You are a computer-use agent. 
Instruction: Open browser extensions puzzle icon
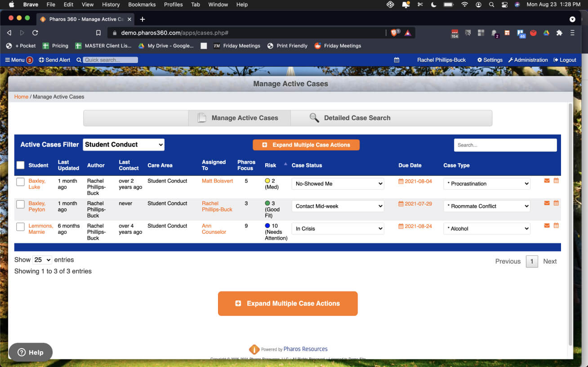(x=559, y=33)
